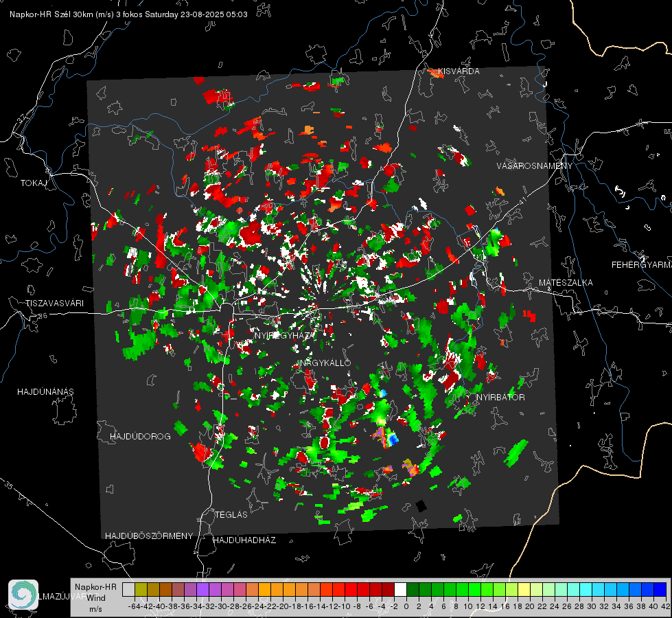
Task: Click the HAJDÚHADHÁZ town label
Action: [244, 540]
